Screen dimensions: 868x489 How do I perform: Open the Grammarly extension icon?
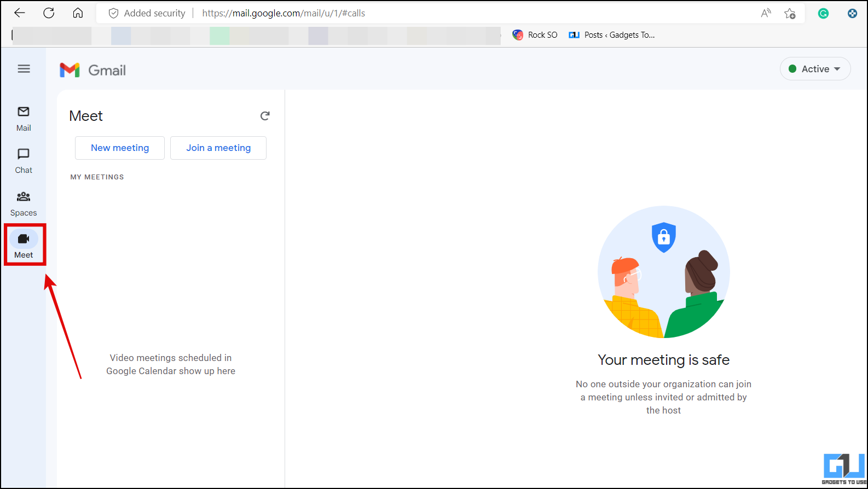[823, 14]
